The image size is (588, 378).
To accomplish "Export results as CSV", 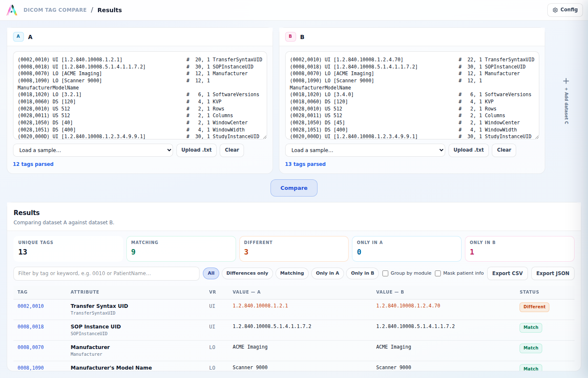I will (x=507, y=273).
